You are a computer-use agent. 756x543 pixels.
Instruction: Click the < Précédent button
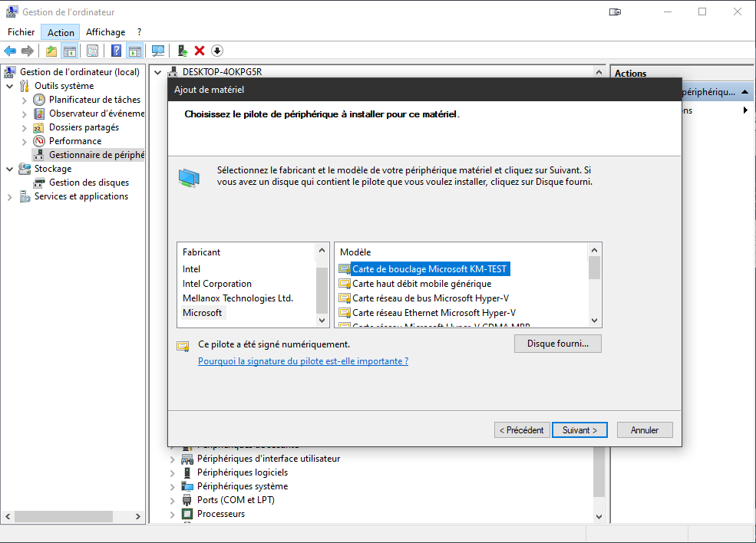[522, 429]
